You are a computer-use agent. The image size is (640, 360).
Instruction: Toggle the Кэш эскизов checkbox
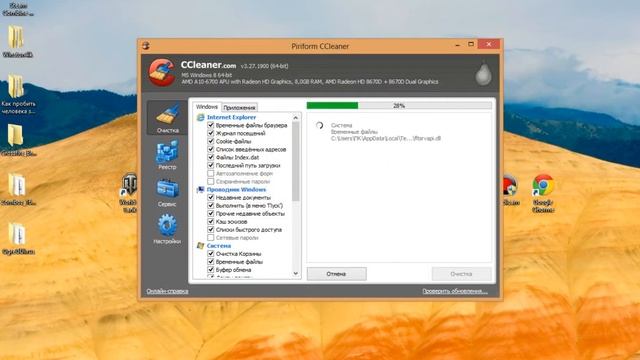(x=211, y=222)
